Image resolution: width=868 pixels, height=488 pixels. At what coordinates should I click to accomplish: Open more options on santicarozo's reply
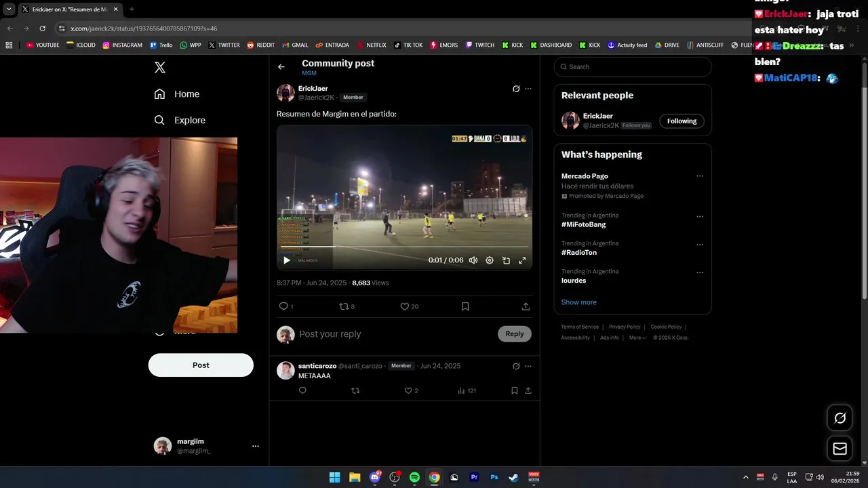tap(528, 366)
